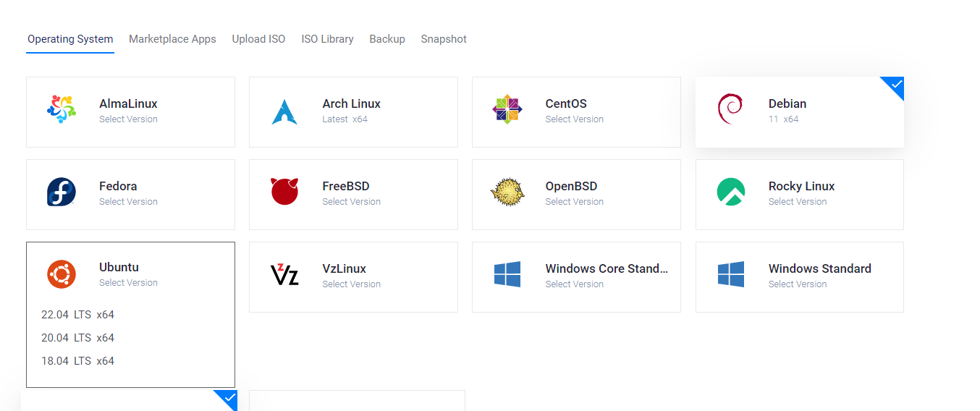Click the Windows Core Stand... title
The image size is (980, 411).
click(607, 268)
